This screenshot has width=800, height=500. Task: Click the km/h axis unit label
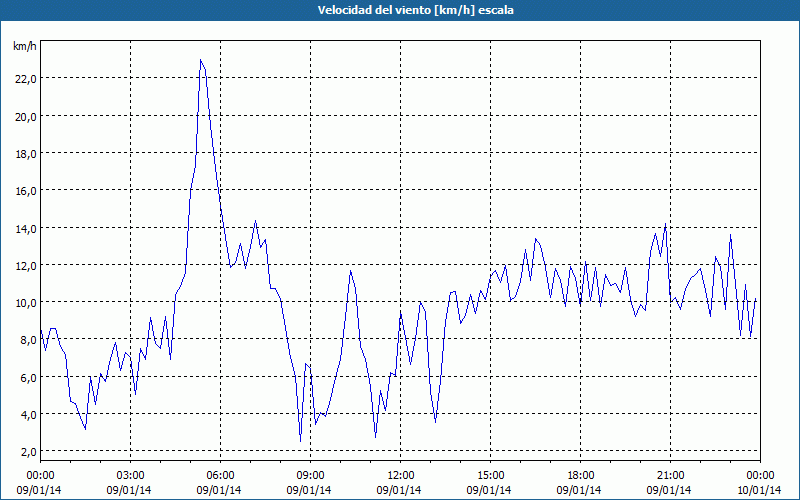point(24,46)
